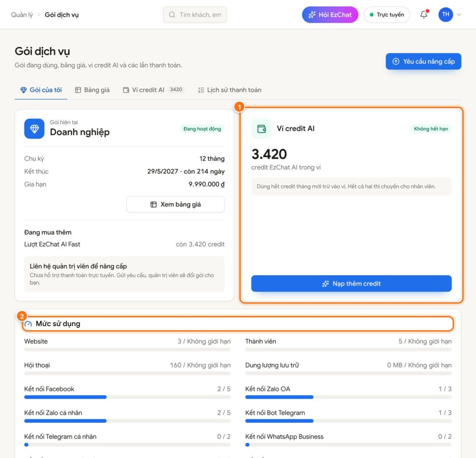Open Lịch sử thanh toán tab
The width and height of the screenshot is (476, 458).
(x=230, y=90)
